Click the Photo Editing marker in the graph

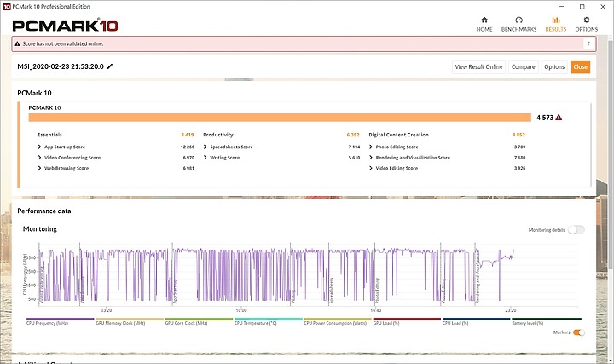tap(378, 291)
